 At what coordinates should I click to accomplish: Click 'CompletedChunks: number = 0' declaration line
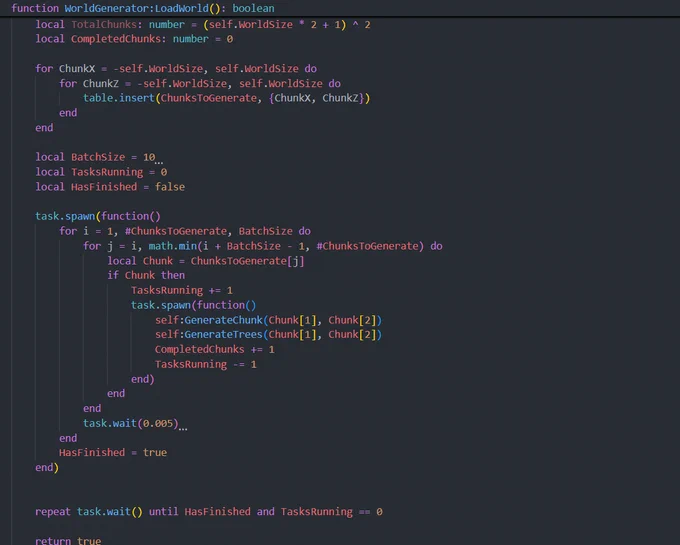(134, 39)
